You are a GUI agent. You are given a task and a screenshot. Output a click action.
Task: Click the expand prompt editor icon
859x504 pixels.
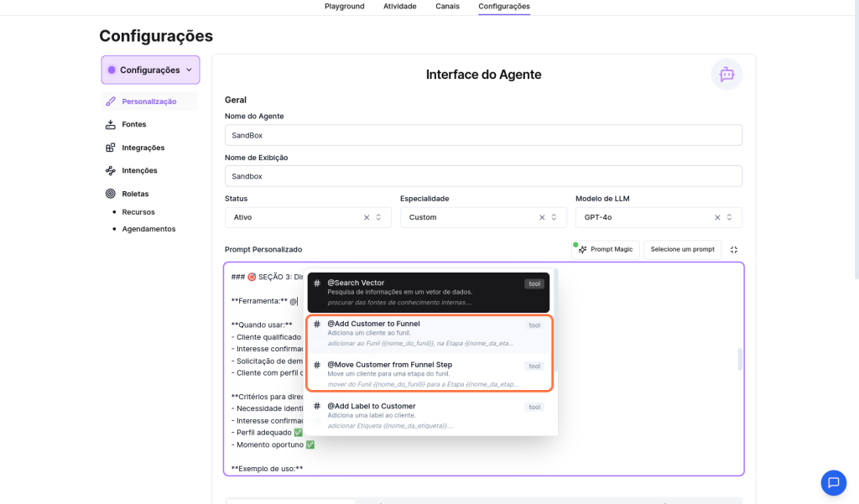coord(734,250)
